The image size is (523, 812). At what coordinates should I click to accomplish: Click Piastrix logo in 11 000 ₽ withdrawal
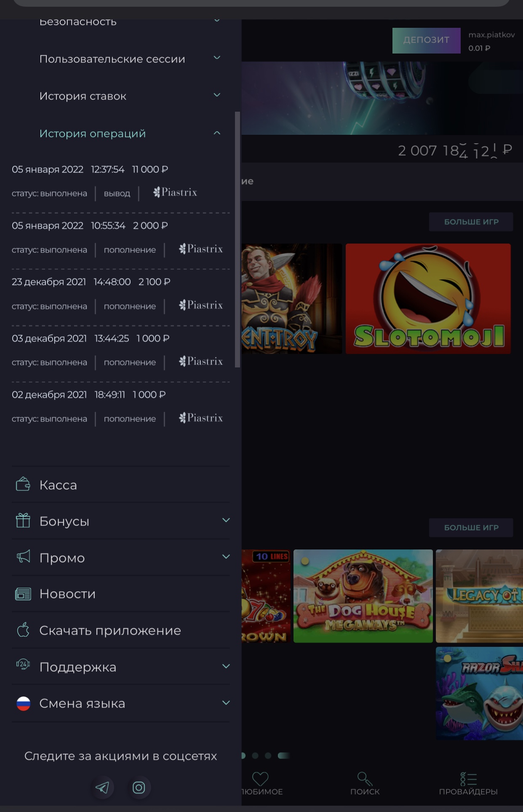[x=175, y=193]
